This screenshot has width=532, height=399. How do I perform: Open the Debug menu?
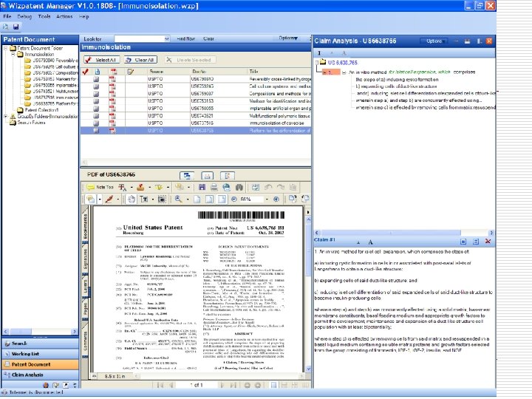(x=24, y=16)
